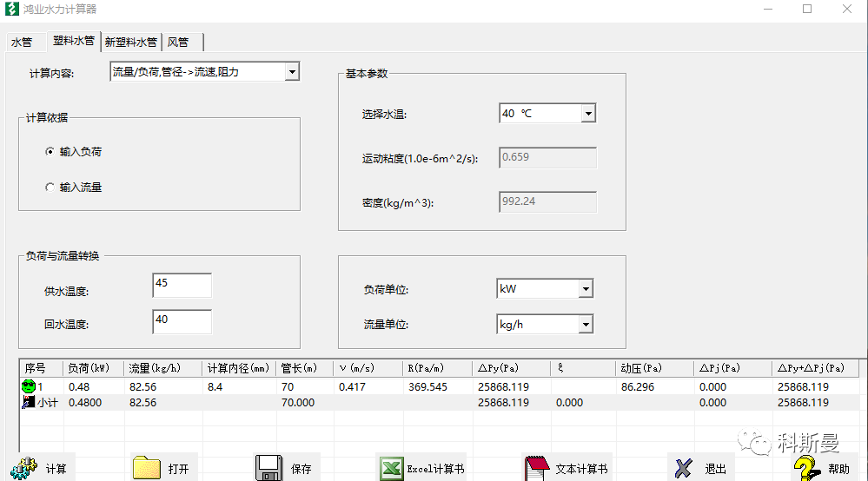This screenshot has height=481, width=868.
Task: Click the X icon for 退出
Action: 684,468
